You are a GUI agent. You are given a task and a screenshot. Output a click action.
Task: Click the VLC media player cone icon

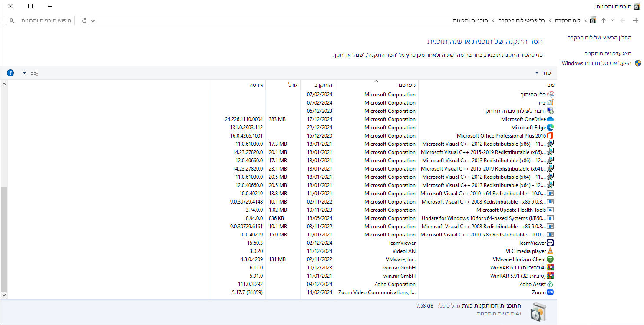click(x=550, y=251)
